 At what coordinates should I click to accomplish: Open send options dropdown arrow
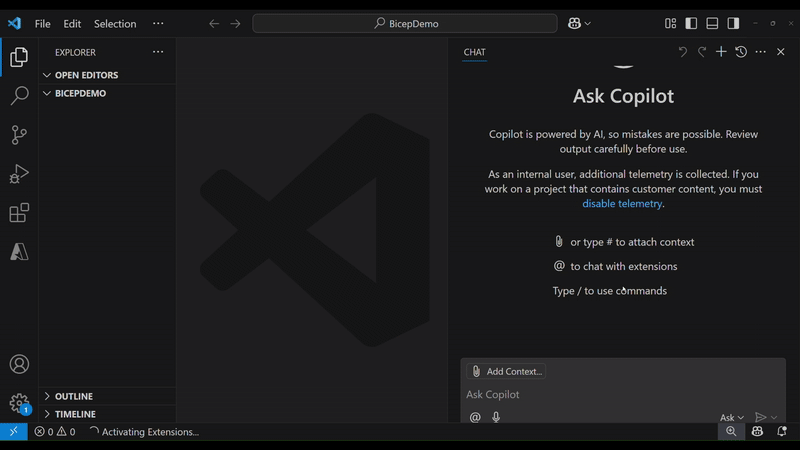774,417
